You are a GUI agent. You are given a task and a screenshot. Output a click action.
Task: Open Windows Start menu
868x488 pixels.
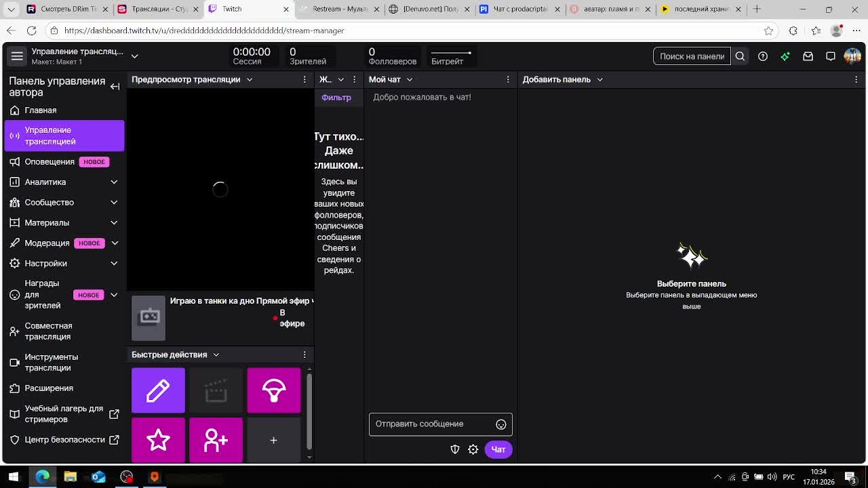point(14,477)
